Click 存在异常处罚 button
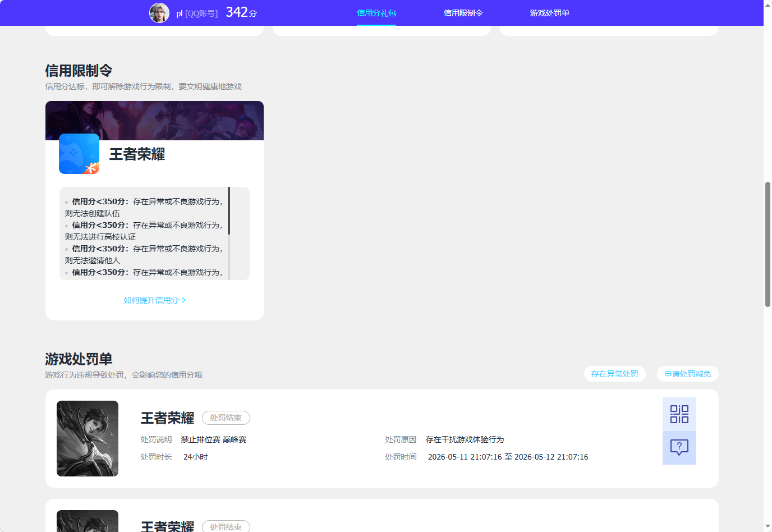The height and width of the screenshot is (532, 772). [615, 374]
